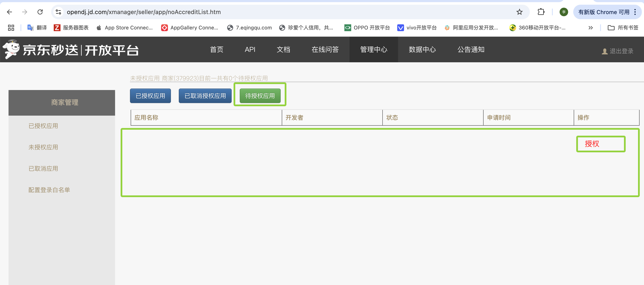Image resolution: width=644 pixels, height=285 pixels.
Task: Click the site information icon in address bar
Action: click(58, 12)
